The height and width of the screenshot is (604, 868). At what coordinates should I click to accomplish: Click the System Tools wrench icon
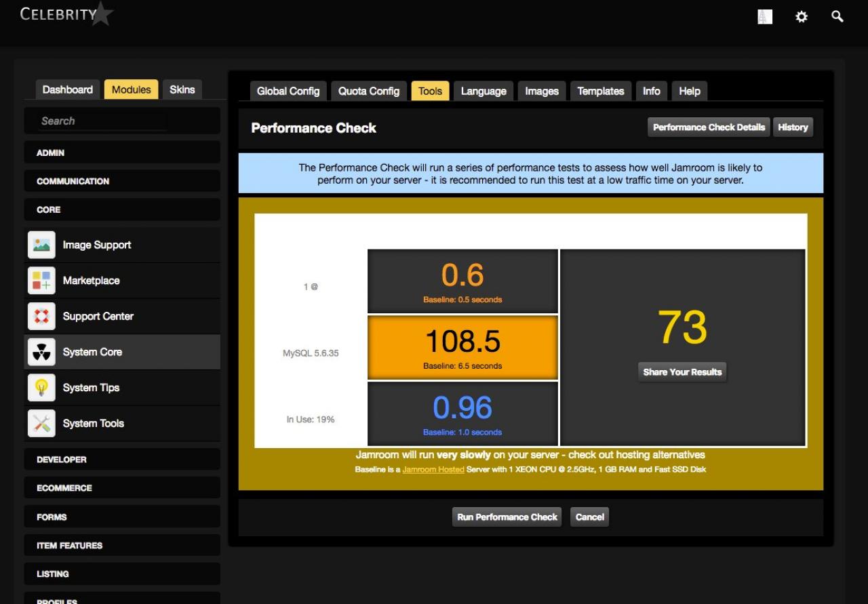pos(41,423)
